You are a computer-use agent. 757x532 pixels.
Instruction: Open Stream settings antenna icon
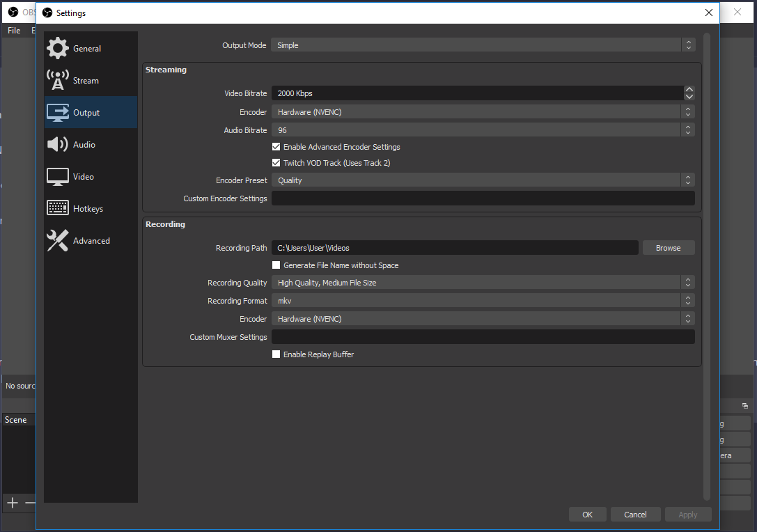point(57,80)
